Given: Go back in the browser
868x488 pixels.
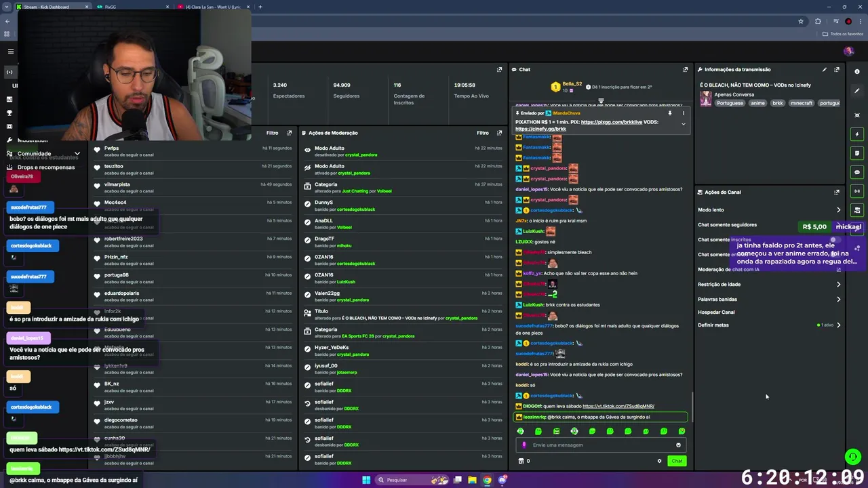Looking at the screenshot, I should [7, 22].
